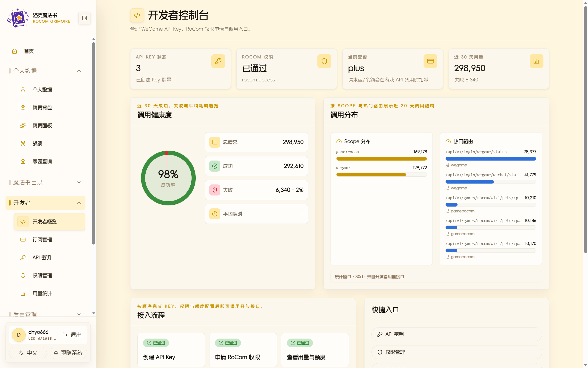Expand the 魔法书目录 section
588x368 pixels.
[45, 182]
